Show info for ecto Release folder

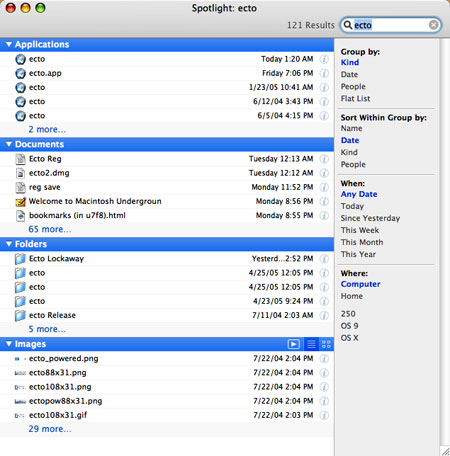click(324, 315)
